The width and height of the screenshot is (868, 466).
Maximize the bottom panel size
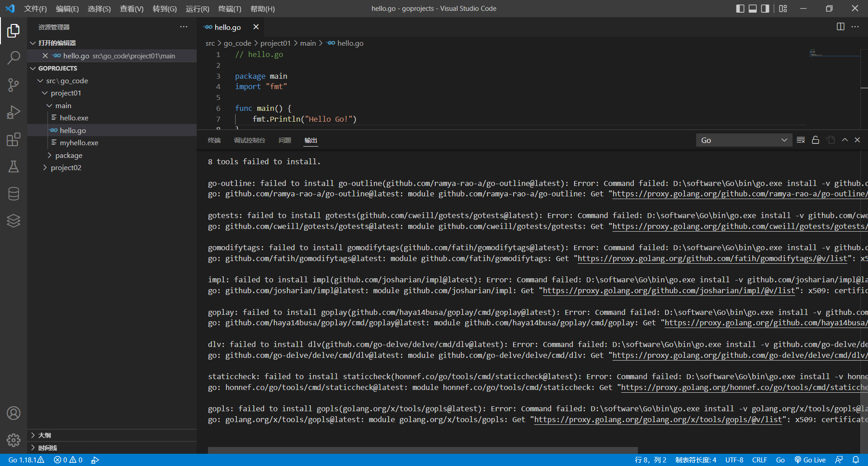pos(844,140)
